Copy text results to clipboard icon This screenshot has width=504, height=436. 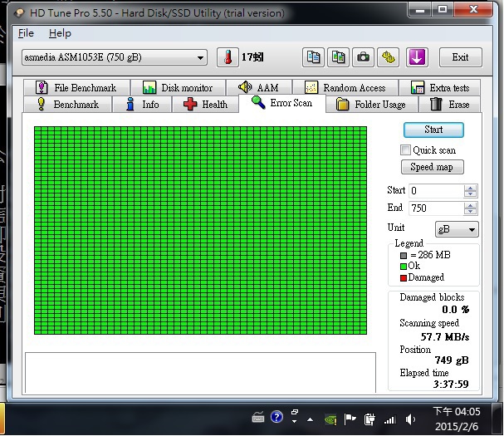(x=313, y=57)
